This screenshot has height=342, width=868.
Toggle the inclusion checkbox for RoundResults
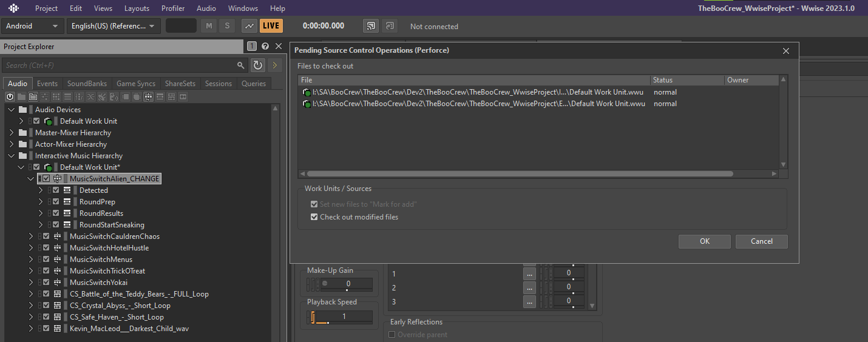point(56,213)
